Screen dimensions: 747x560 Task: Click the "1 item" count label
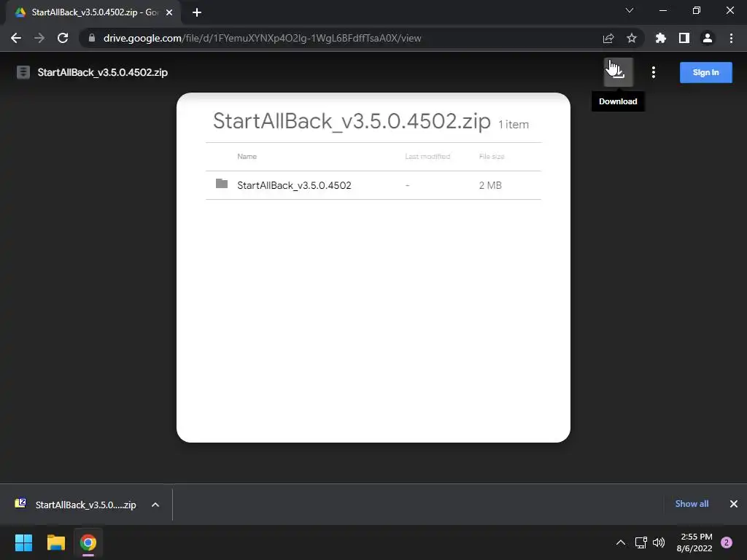click(514, 125)
